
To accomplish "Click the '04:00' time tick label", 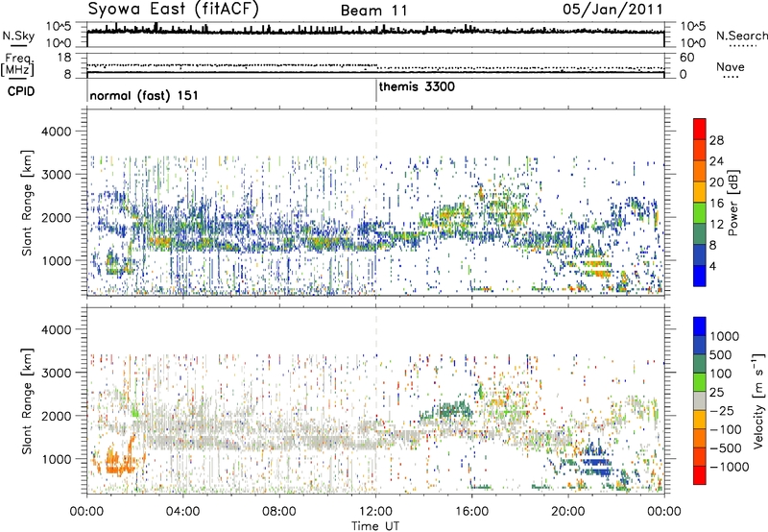I will click(182, 512).
